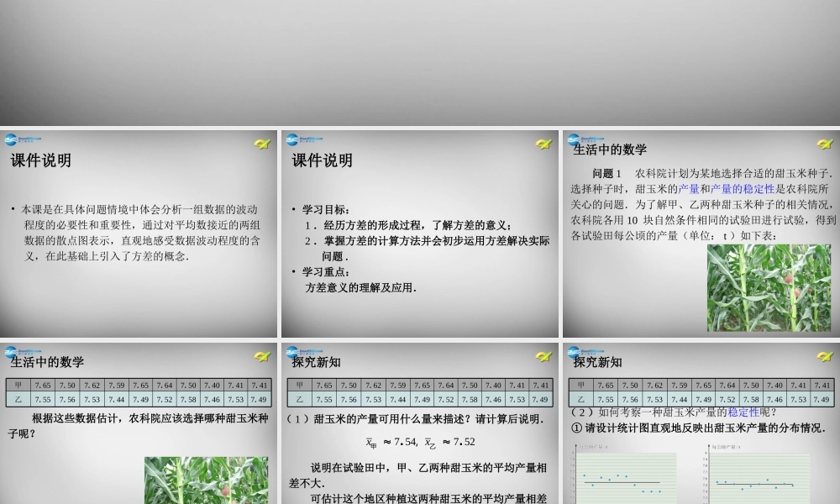
Task: Click the bullet text 学习重点：
Action: click(326, 272)
